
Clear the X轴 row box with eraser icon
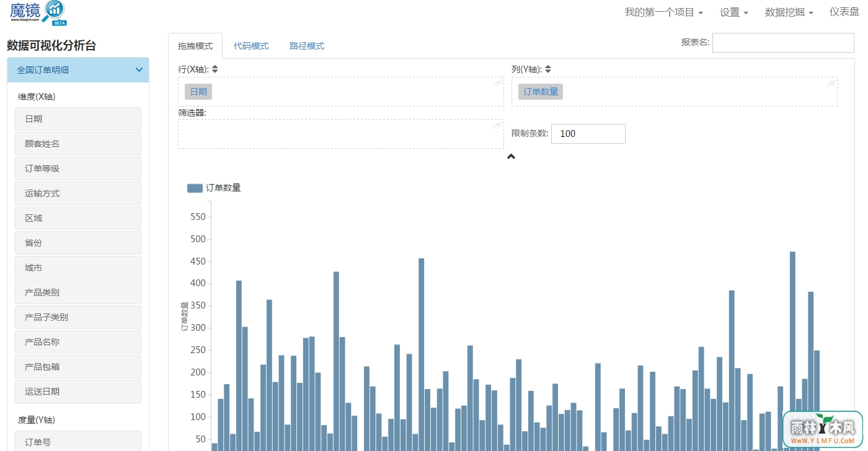coord(497,84)
